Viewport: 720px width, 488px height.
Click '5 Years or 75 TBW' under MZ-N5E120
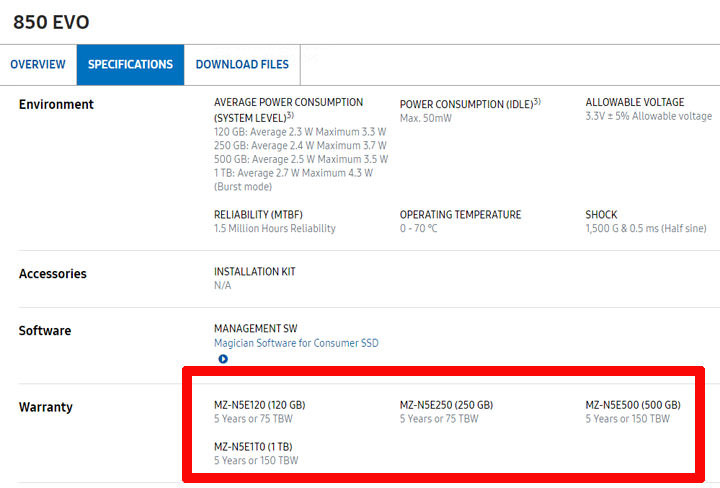[253, 419]
